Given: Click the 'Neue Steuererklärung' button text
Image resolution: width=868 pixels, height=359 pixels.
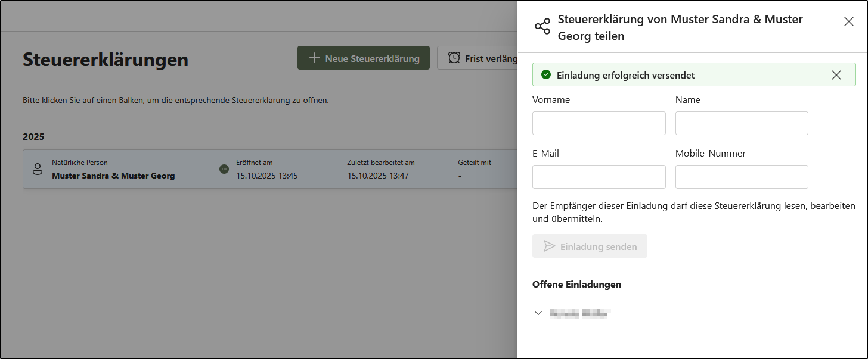Looking at the screenshot, I should pyautogui.click(x=372, y=58).
